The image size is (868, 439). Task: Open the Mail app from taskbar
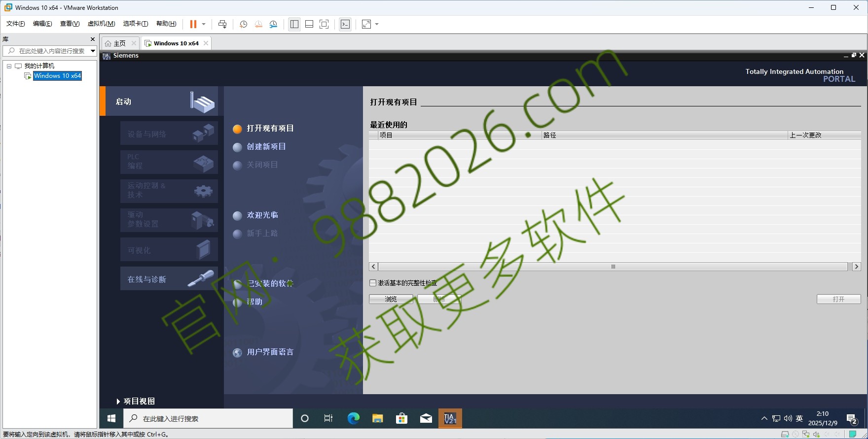coord(426,418)
